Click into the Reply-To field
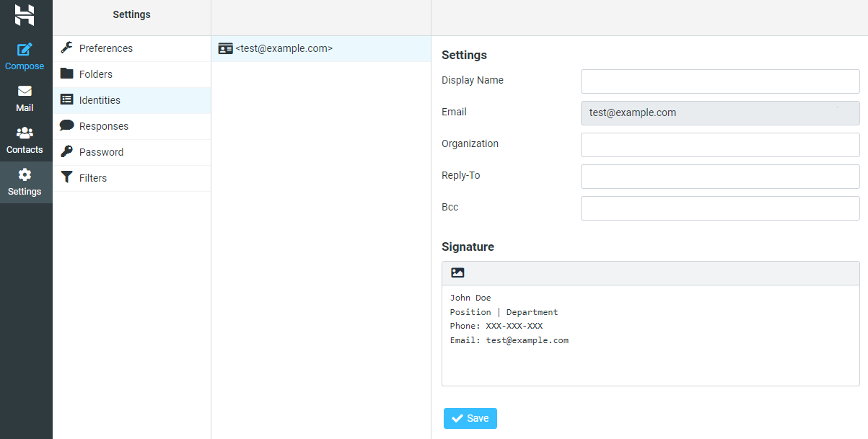Image resolution: width=868 pixels, height=439 pixels. [x=720, y=177]
